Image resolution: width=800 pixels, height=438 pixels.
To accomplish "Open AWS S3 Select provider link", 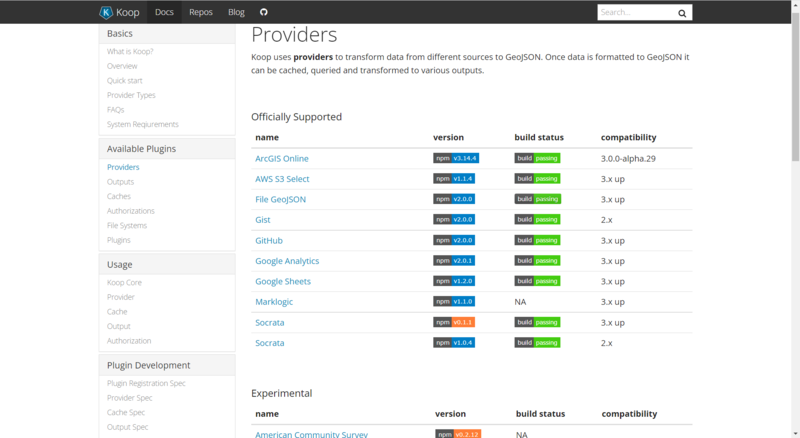I will pyautogui.click(x=282, y=179).
